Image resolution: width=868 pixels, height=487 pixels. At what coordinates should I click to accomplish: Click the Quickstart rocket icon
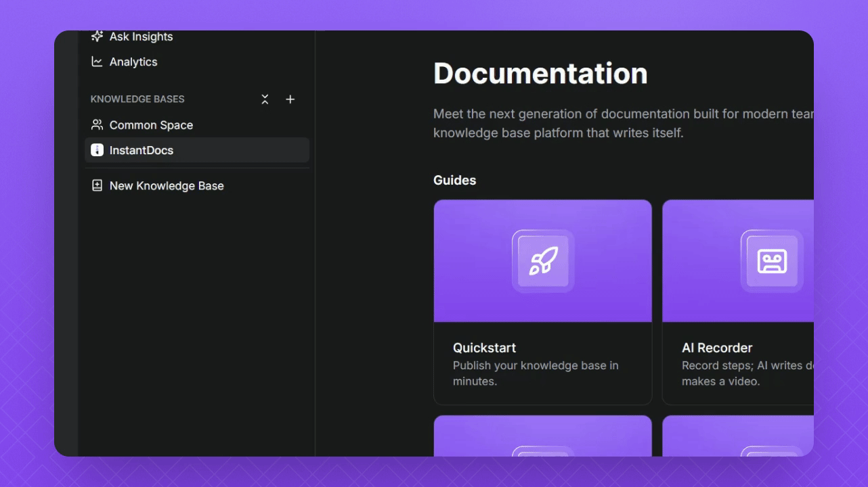pyautogui.click(x=543, y=261)
